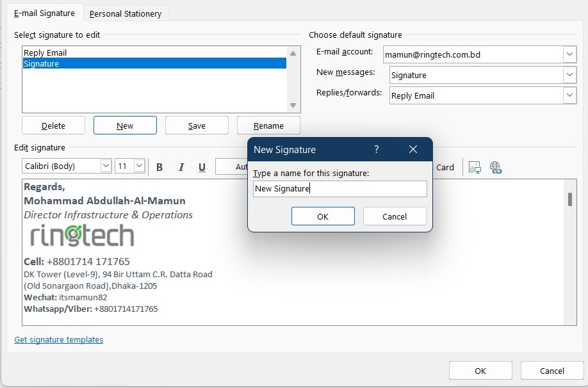Confirm the New Signature dialog with OK
588x388 pixels.
(x=323, y=216)
